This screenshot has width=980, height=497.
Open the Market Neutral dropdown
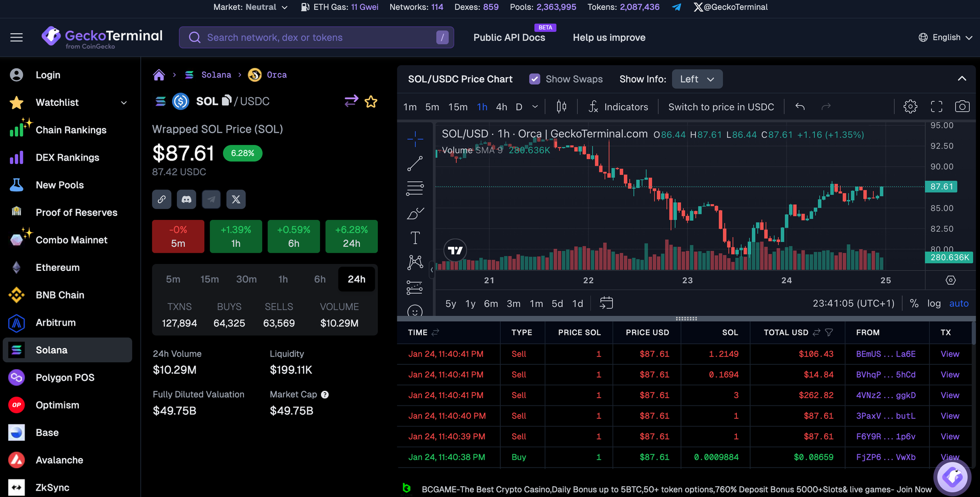click(250, 7)
